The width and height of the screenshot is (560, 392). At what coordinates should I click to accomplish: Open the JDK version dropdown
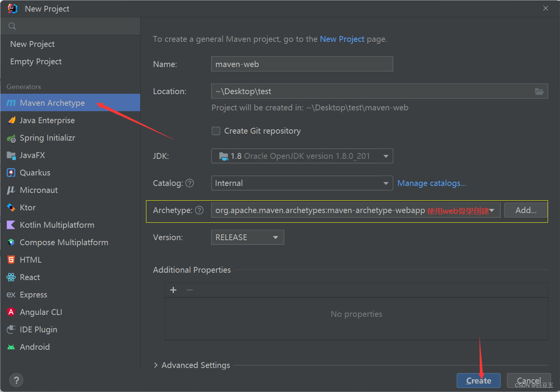(302, 156)
